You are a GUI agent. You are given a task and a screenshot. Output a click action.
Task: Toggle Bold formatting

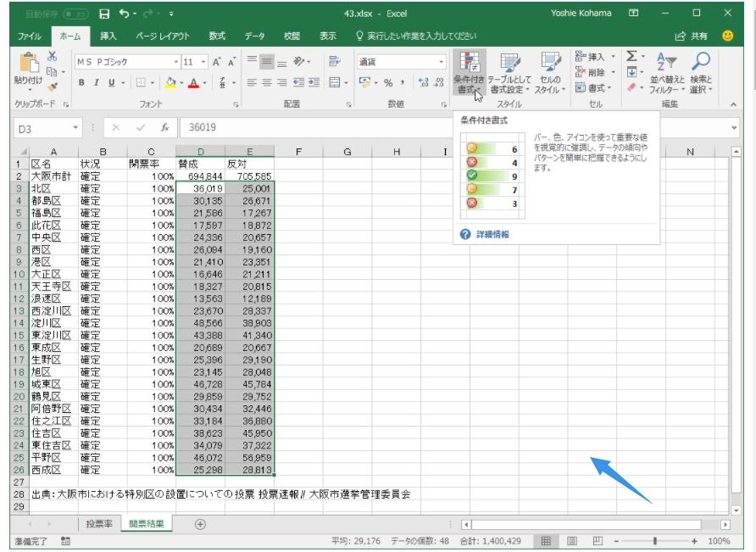click(81, 82)
